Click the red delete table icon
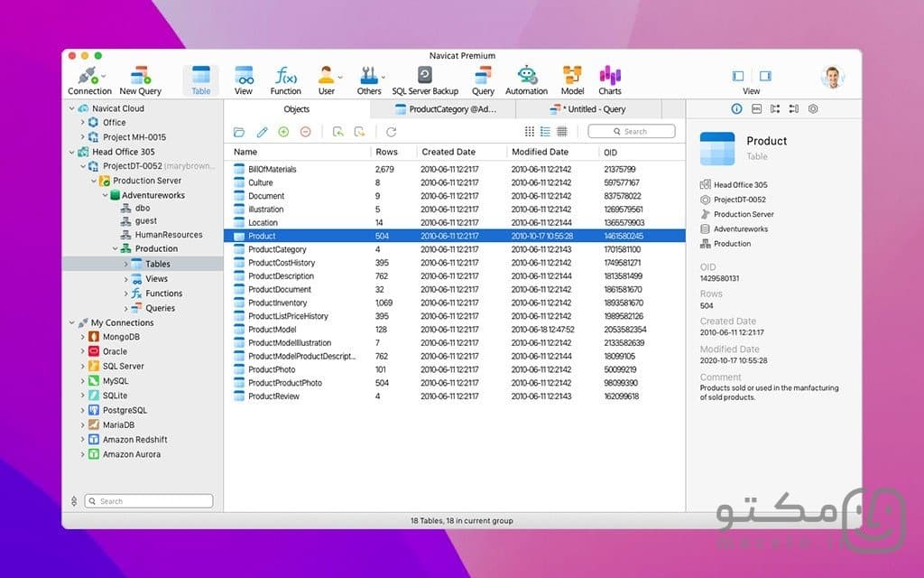 coord(305,132)
